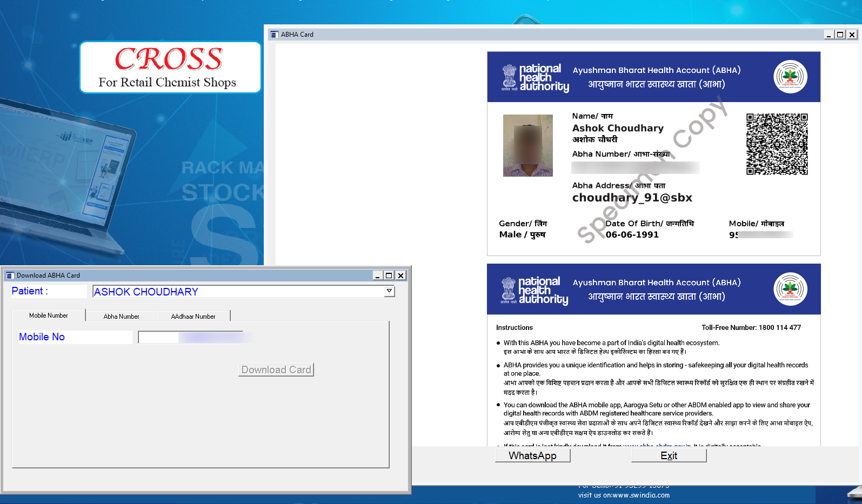The image size is (862, 504).
Task: Switch to the AAdhaar Number tab
Action: coord(193,317)
